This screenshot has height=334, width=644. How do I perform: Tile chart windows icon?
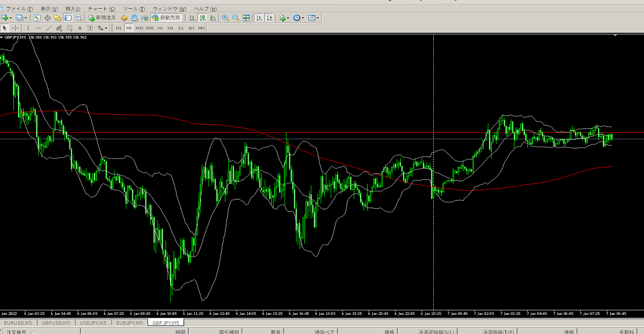(x=246, y=17)
